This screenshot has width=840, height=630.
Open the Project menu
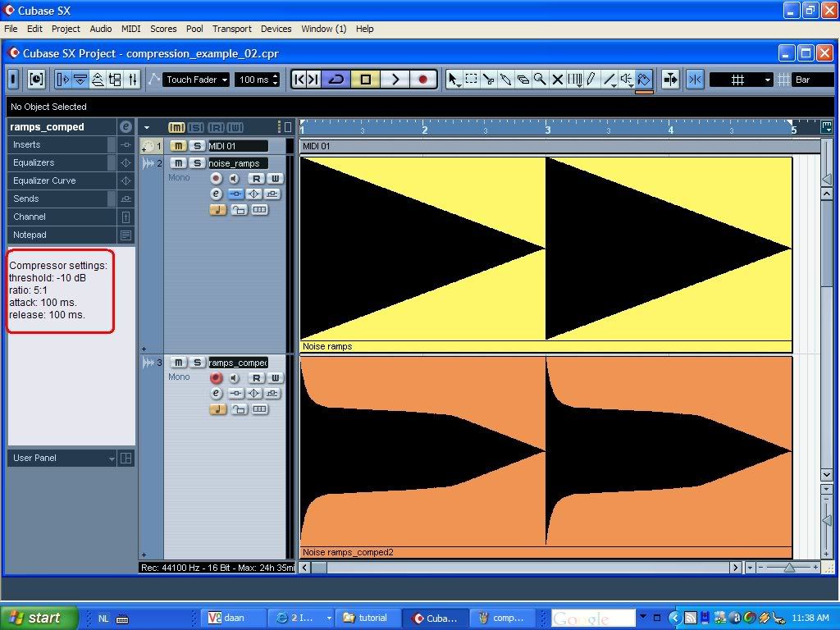[x=66, y=29]
